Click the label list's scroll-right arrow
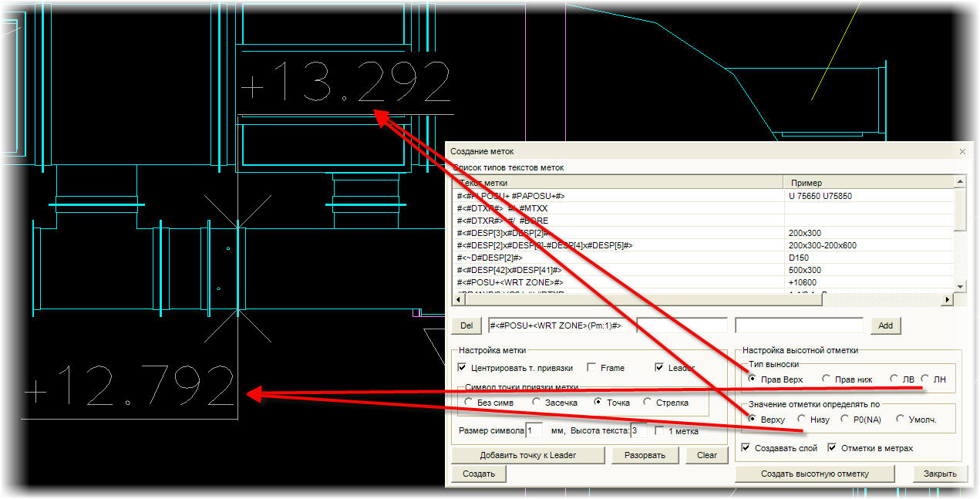 948,299
